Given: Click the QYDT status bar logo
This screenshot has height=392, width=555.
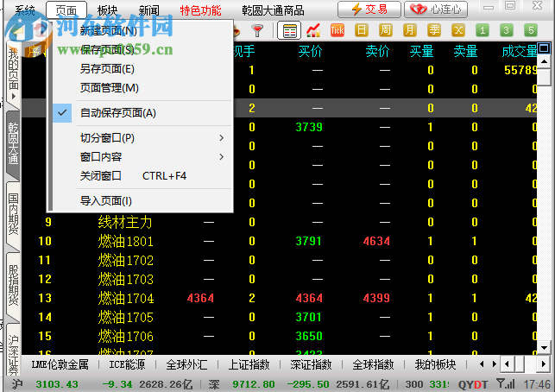Looking at the screenshot, I should pyautogui.click(x=472, y=384).
